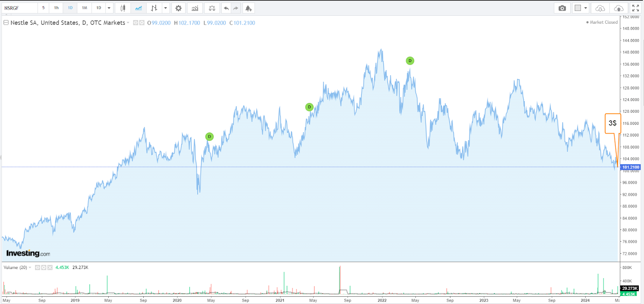Expand Nestle SA legend title dropdown
Image resolution: width=644 pixels, height=304 pixels.
(128, 23)
